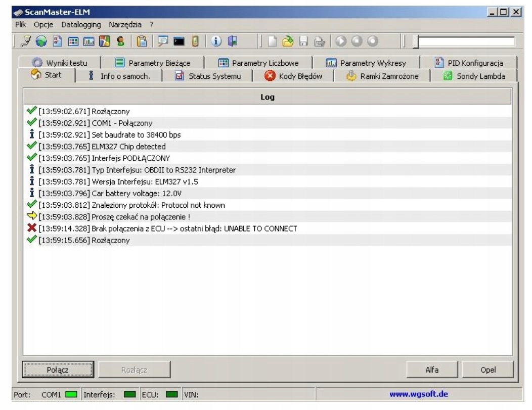The height and width of the screenshot is (410, 532).
Task: Click the numeric grid toolbar icon
Action: tap(73, 41)
